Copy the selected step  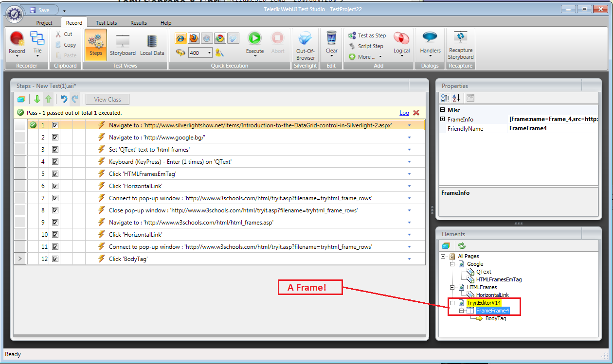(x=65, y=45)
